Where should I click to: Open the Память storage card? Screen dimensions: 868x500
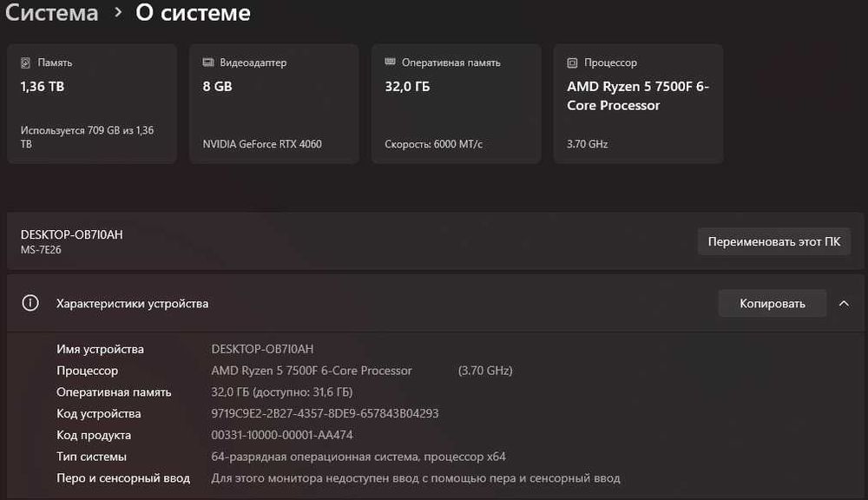click(92, 104)
